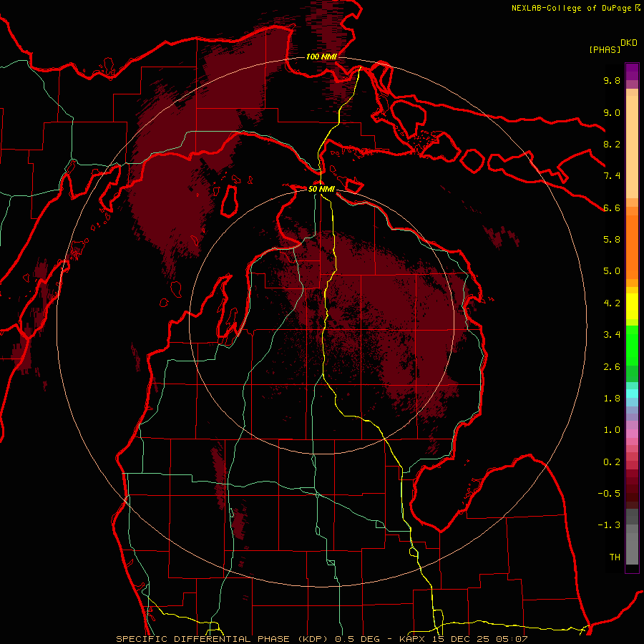Pick the cyan band of the color scale
The width and height of the screenshot is (644, 644).
(632, 394)
